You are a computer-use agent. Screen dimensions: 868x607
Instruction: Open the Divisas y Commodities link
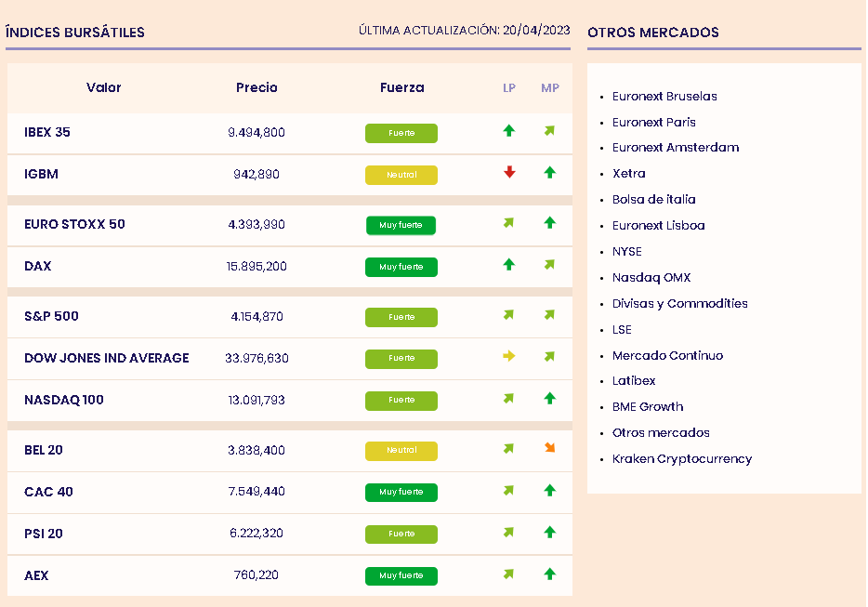[679, 303]
